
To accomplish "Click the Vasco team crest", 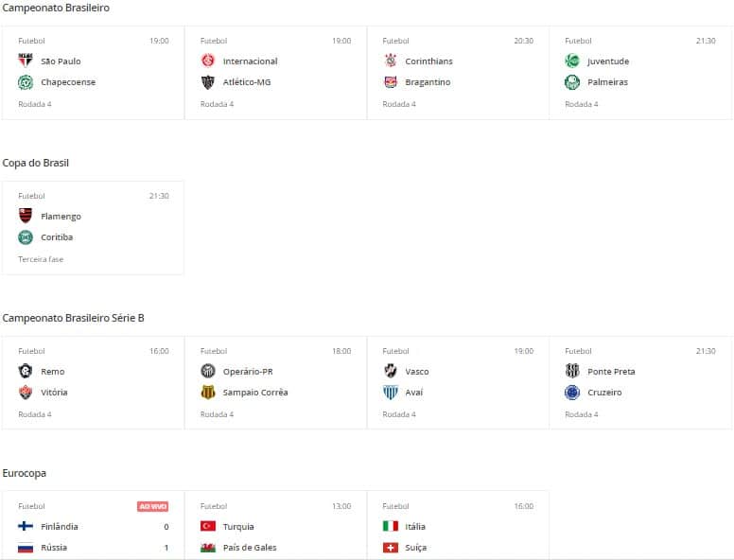I will tap(391, 372).
